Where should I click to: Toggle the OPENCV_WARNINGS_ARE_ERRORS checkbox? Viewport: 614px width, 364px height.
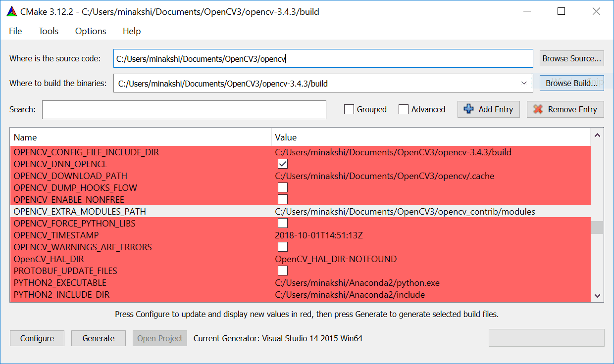pyautogui.click(x=283, y=247)
